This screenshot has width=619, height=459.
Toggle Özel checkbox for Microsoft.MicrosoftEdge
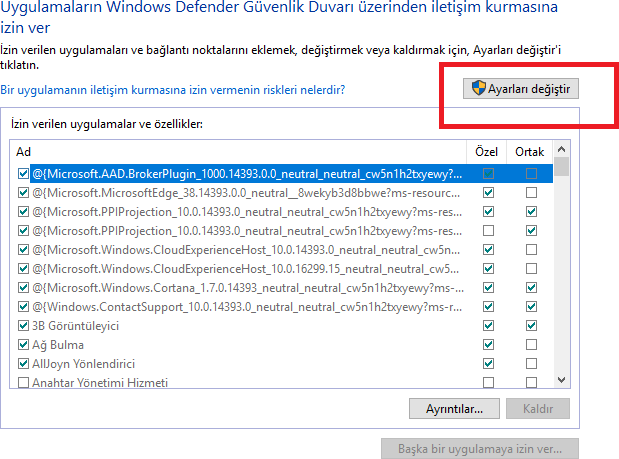click(488, 193)
